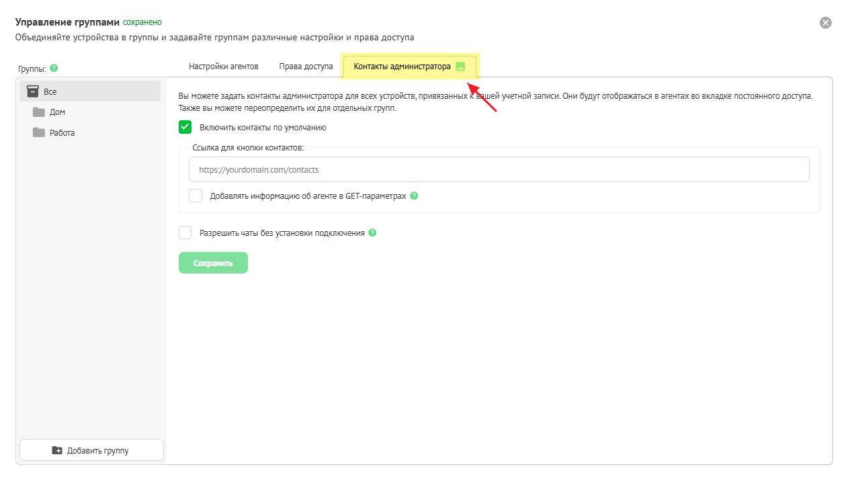Click help icon beside GET-параметрах option
The width and height of the screenshot is (848, 504).
[x=414, y=196]
